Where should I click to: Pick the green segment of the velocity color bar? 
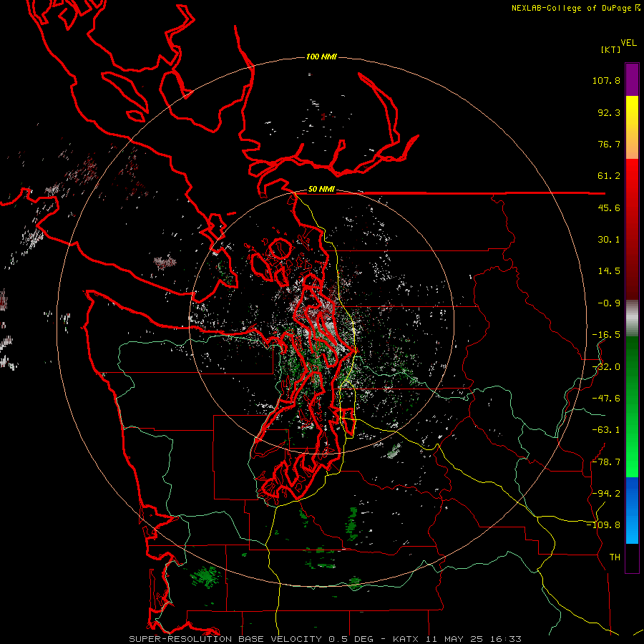(632, 406)
